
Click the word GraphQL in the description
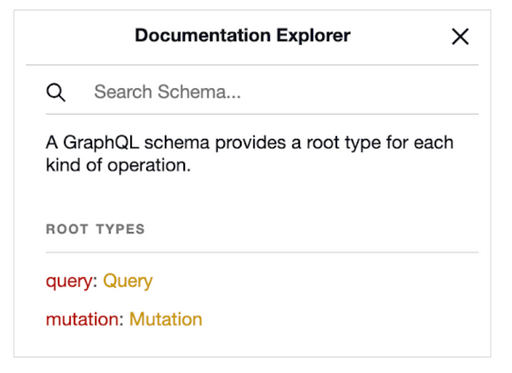pos(101,143)
